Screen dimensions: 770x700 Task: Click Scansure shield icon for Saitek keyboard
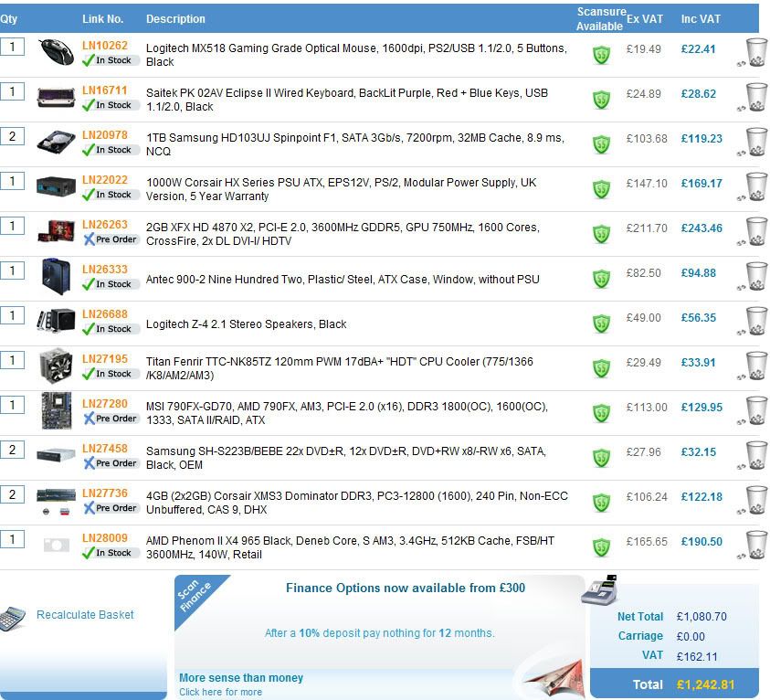point(601,99)
